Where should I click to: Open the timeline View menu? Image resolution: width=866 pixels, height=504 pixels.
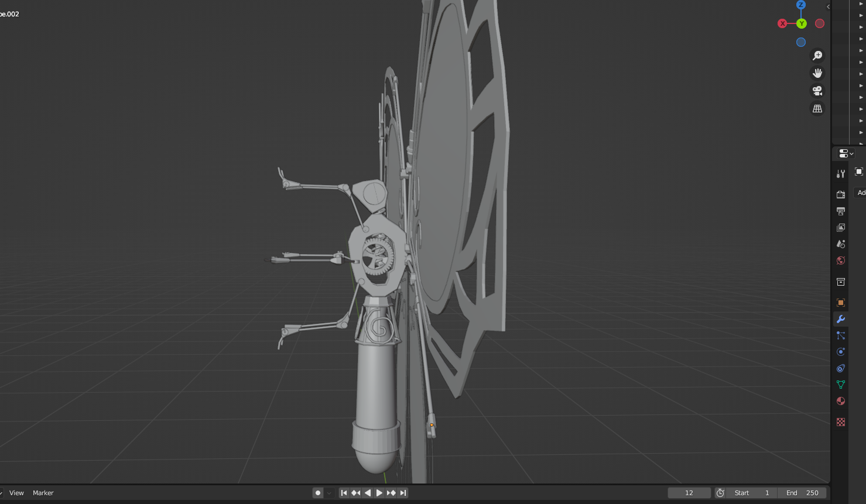(x=16, y=493)
